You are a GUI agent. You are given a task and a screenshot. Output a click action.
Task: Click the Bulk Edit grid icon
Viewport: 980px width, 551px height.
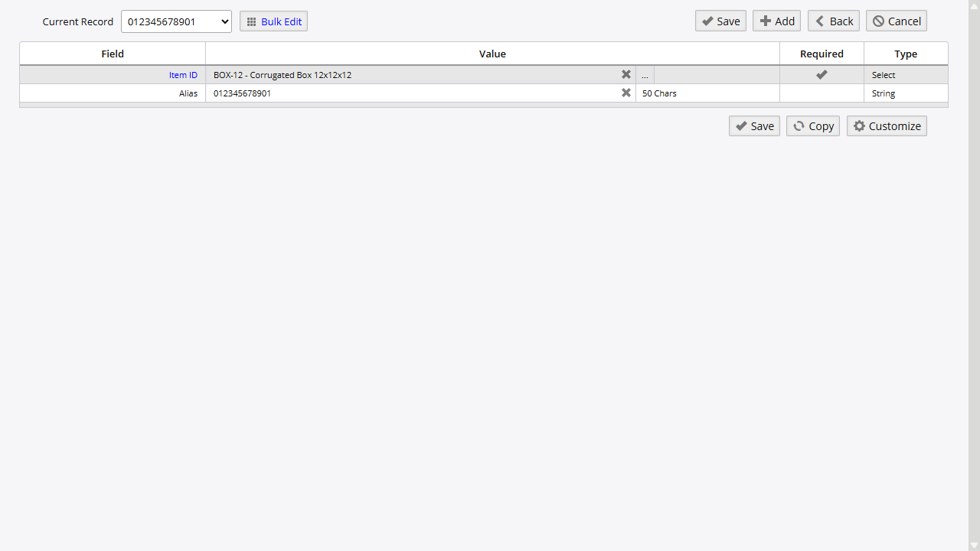tap(251, 21)
